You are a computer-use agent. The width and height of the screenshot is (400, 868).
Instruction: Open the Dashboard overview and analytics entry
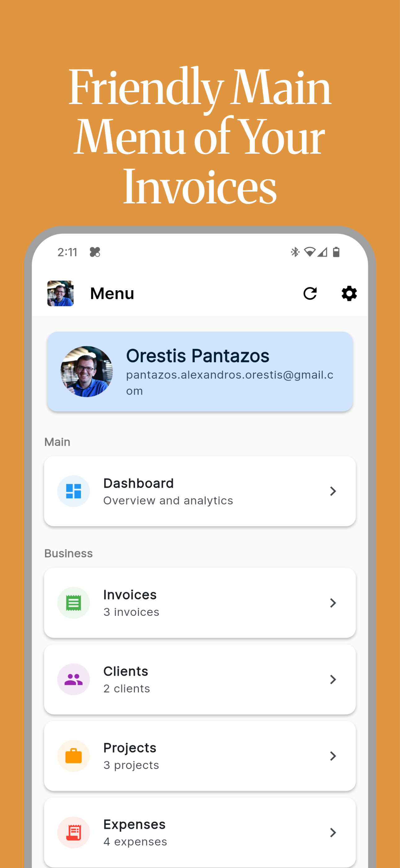click(200, 491)
